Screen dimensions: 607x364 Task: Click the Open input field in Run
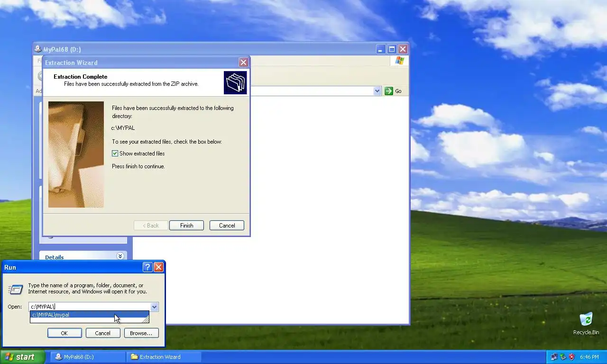pos(90,307)
